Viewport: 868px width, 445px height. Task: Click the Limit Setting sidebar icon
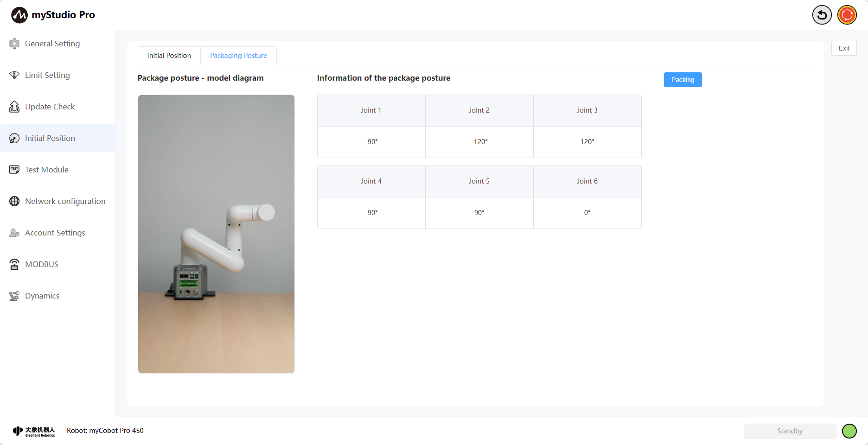[x=14, y=75]
